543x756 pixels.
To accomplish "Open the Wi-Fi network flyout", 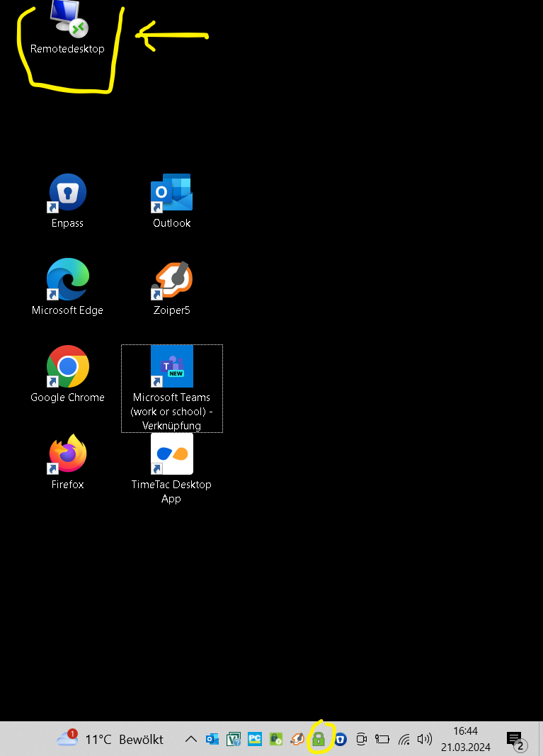I will coord(404,740).
